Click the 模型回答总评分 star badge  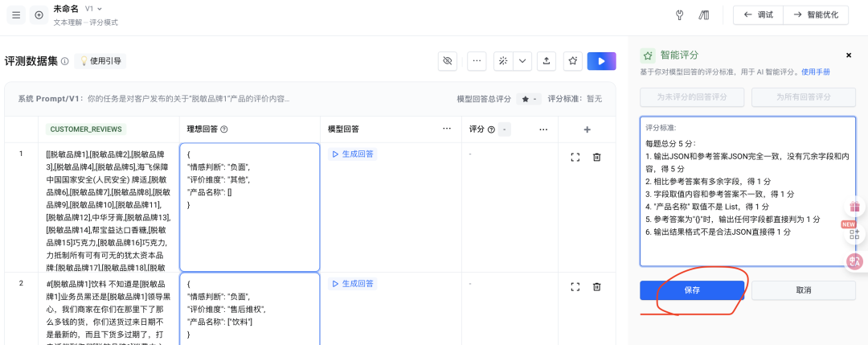coord(529,99)
